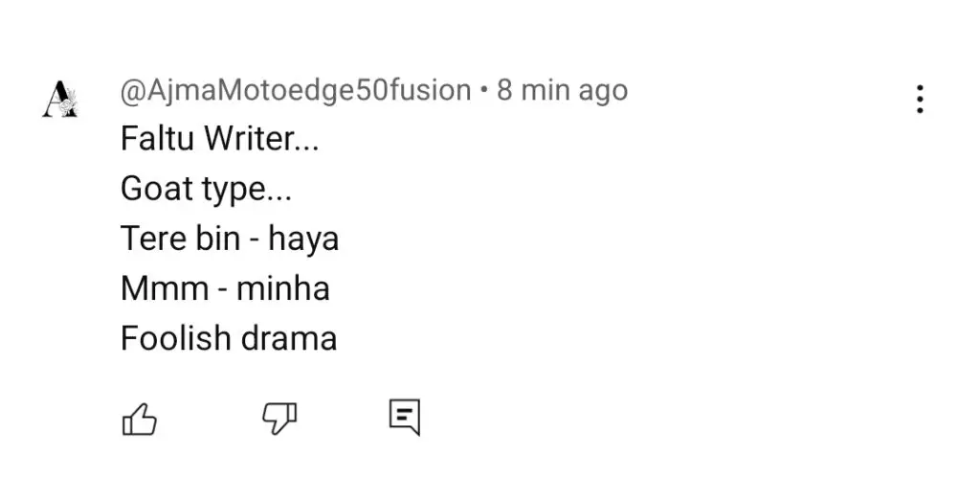
Task: Select the "Goat type..." comment line
Action: pos(207,189)
